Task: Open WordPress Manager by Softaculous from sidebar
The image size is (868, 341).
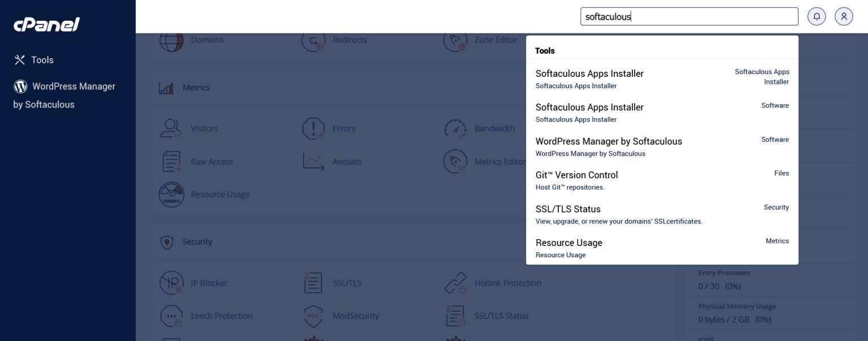Action: click(65, 95)
